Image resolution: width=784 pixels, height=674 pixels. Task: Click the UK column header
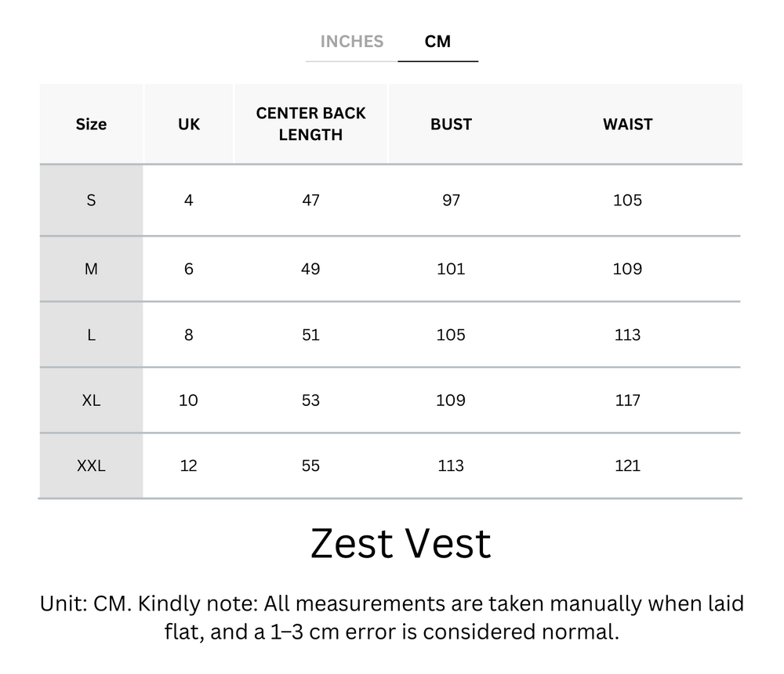point(188,124)
